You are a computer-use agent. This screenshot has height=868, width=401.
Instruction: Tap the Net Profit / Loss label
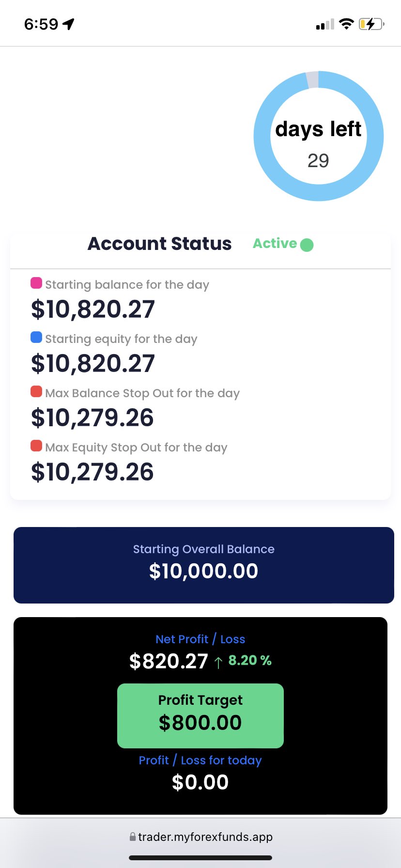point(200,639)
